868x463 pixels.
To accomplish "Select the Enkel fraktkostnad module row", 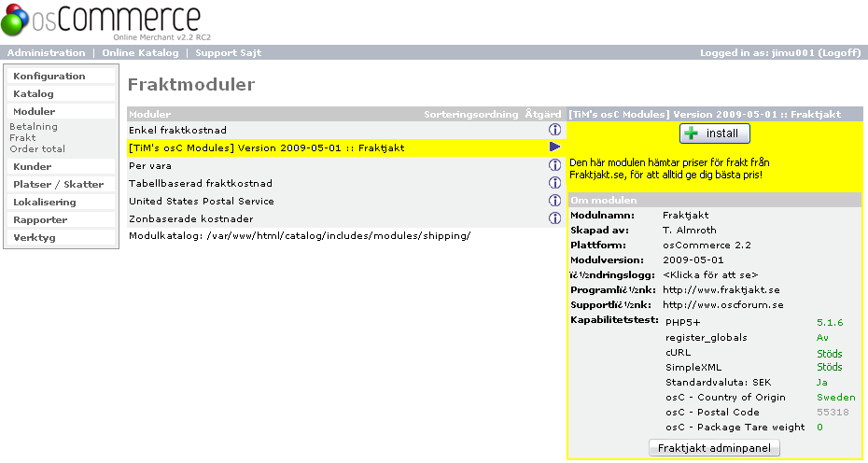I will [346, 130].
